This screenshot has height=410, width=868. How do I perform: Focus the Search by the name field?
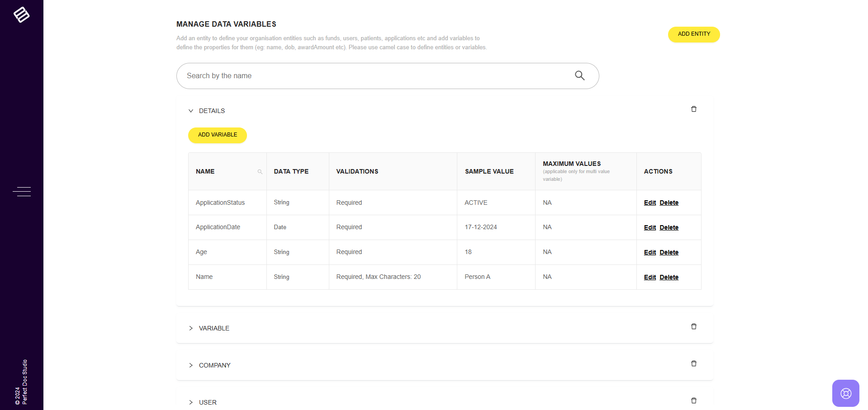tap(375, 76)
